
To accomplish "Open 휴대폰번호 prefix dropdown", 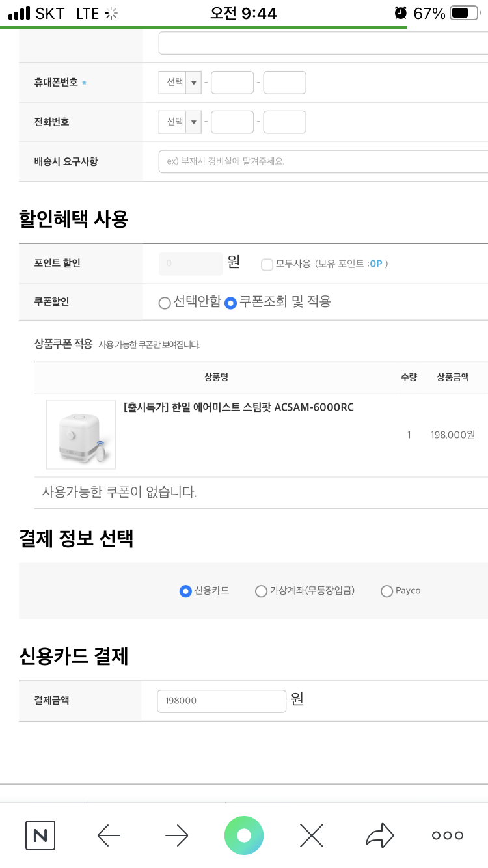I will 180,83.
